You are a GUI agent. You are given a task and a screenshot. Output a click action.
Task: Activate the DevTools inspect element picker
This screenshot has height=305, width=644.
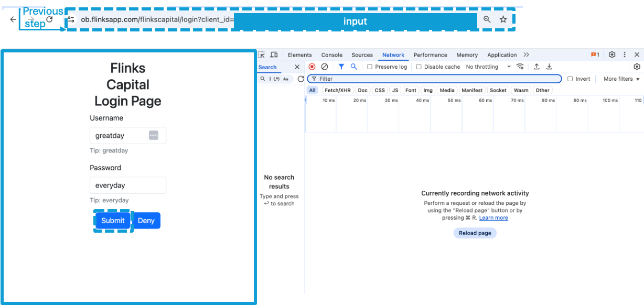point(262,55)
